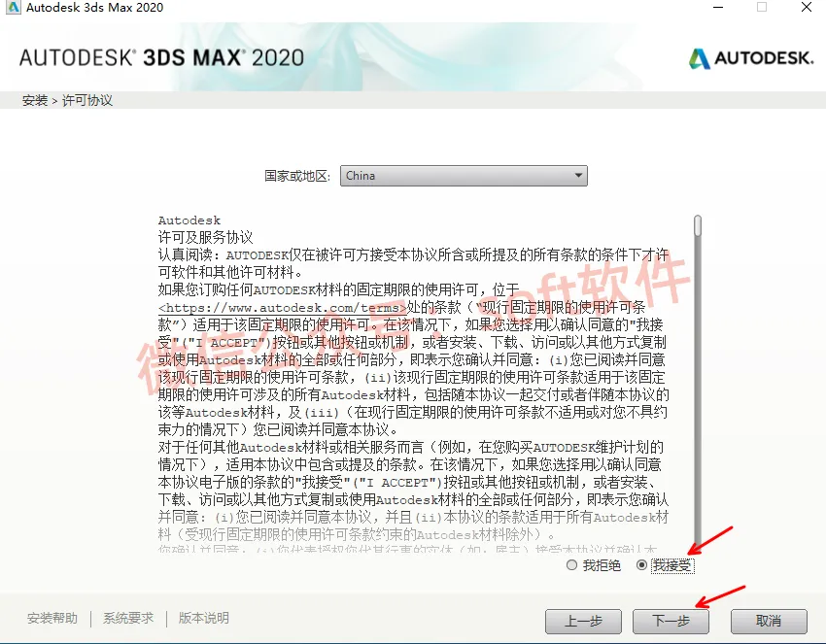Image resolution: width=826 pixels, height=644 pixels.
Task: Minimize the installer window
Action: click(x=718, y=8)
